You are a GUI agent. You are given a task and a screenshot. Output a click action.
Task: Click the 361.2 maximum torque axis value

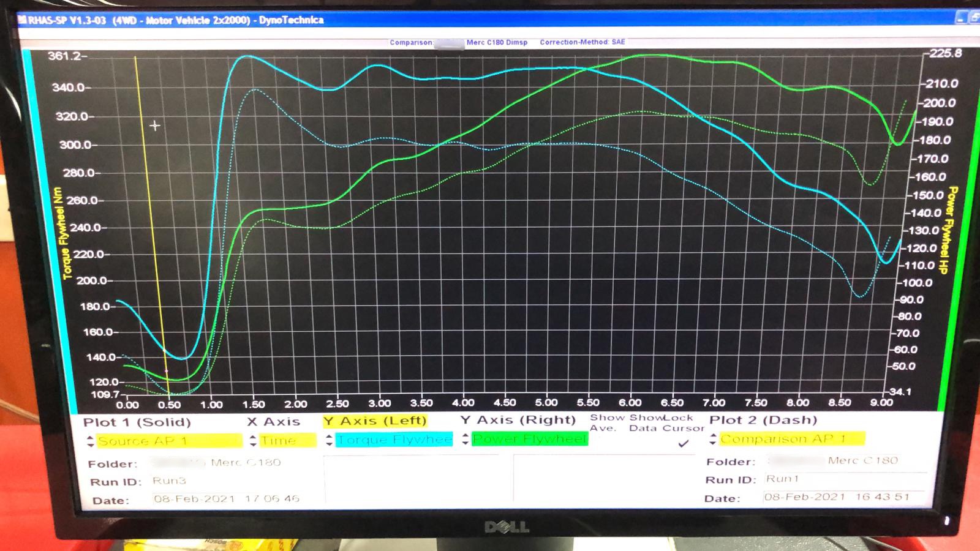click(x=64, y=56)
